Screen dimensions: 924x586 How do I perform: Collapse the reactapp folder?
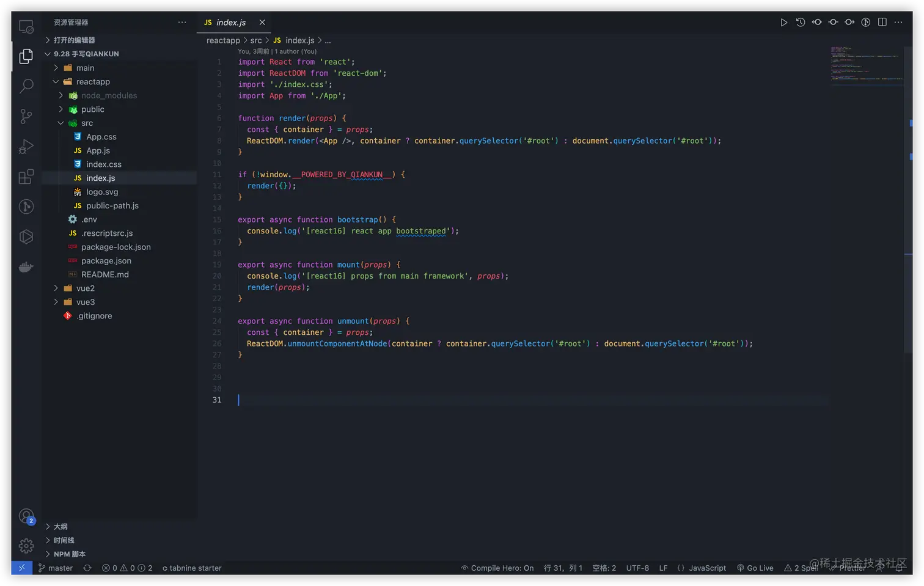[119, 82]
